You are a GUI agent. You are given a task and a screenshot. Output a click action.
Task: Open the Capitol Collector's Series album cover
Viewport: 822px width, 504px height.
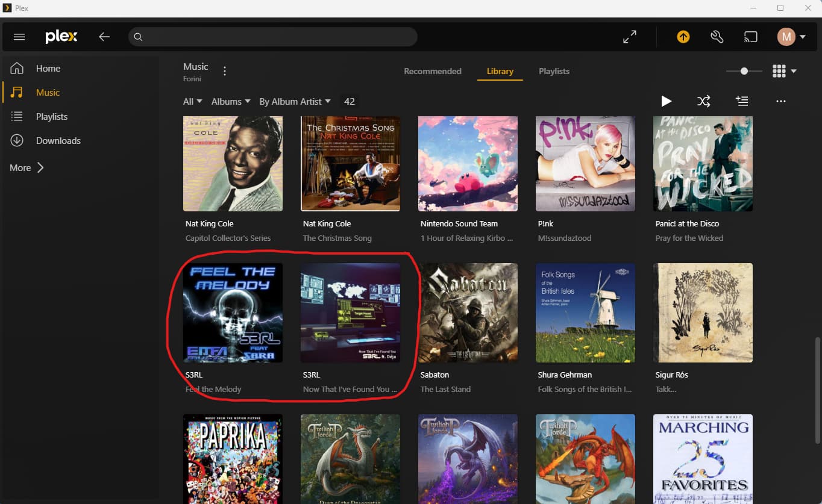(233, 164)
